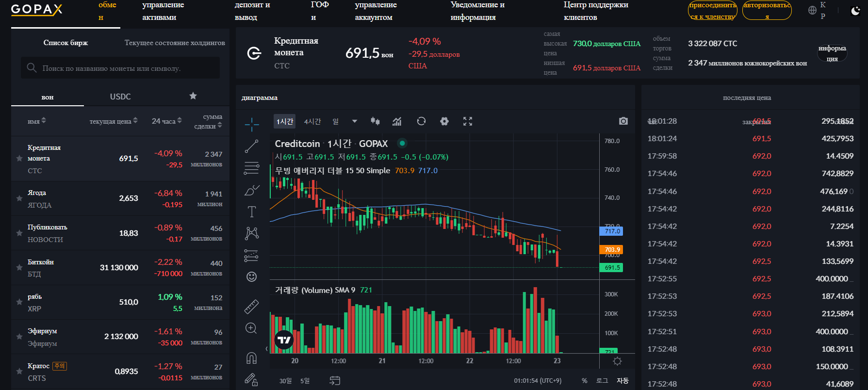Take a chart snapshot with camera icon

click(x=623, y=121)
